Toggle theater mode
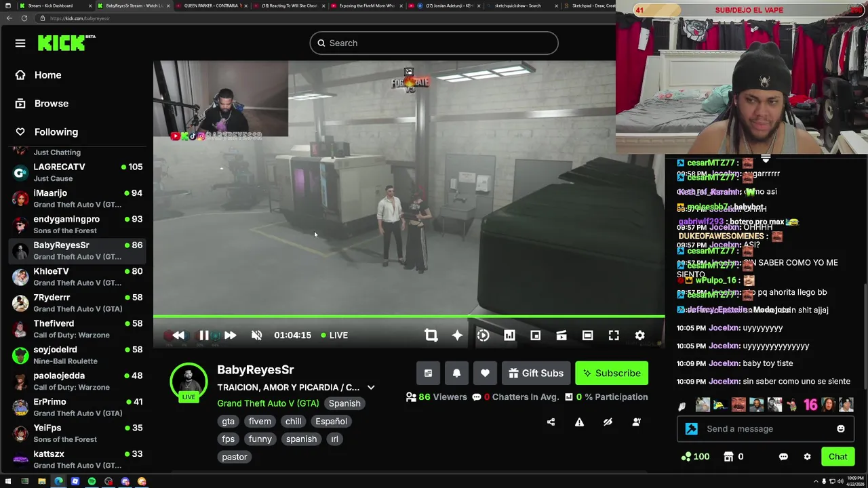Viewport: 868px width, 488px height. (x=587, y=335)
